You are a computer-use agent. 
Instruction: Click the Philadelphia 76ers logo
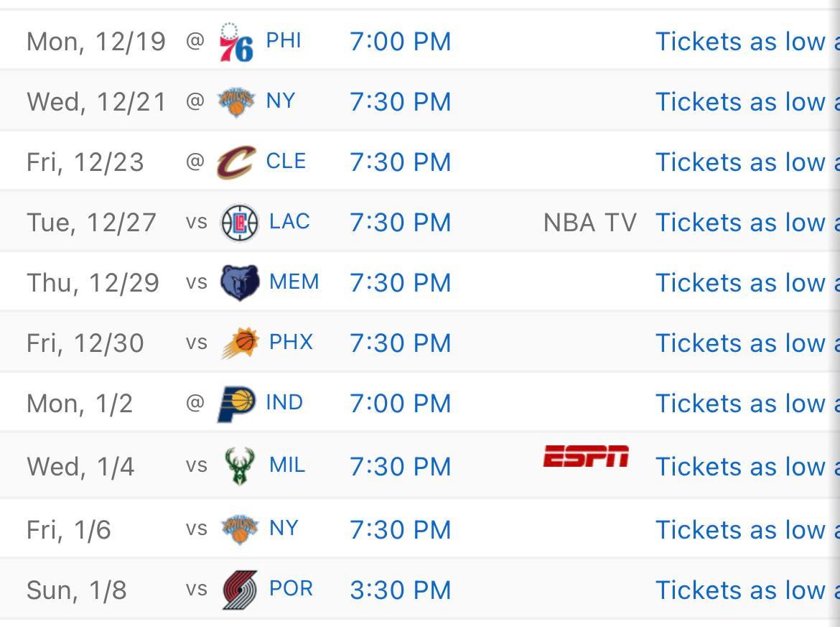(x=235, y=42)
